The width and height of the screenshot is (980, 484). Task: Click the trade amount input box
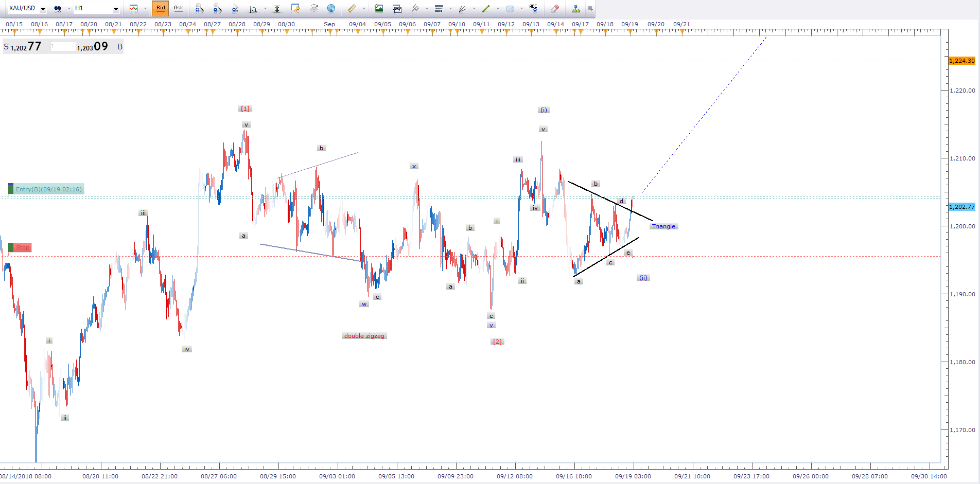point(63,47)
